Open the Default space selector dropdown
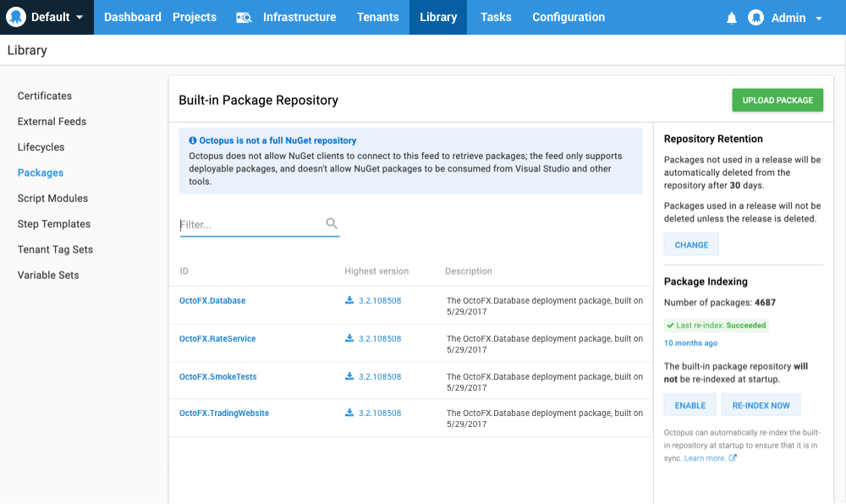The image size is (846, 504). click(47, 17)
